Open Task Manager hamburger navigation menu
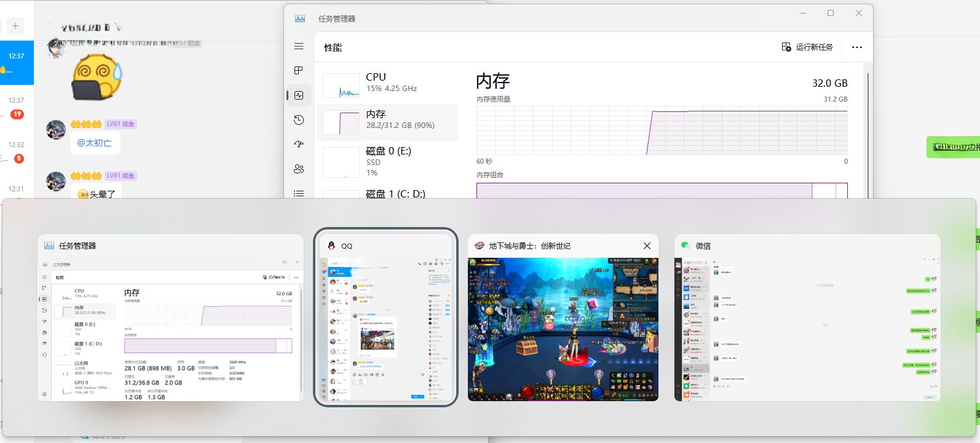The height and width of the screenshot is (443, 980). coord(299,46)
